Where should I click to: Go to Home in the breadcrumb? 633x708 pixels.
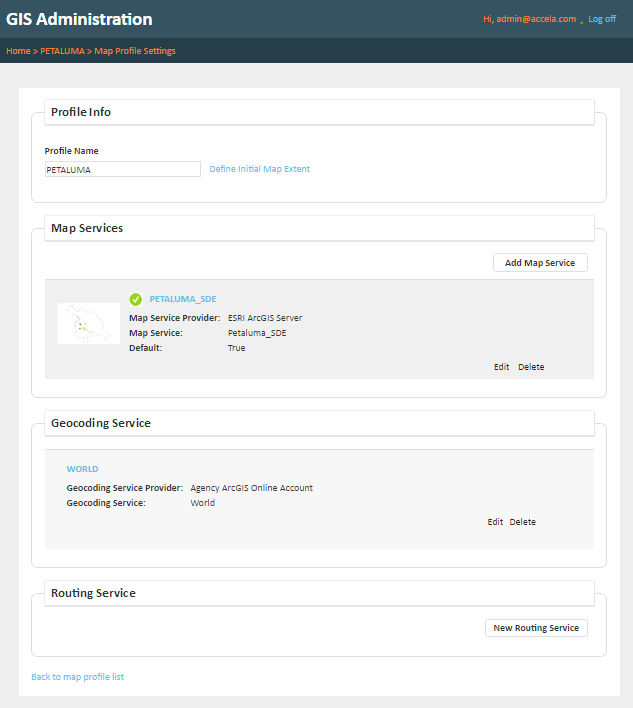coord(17,51)
